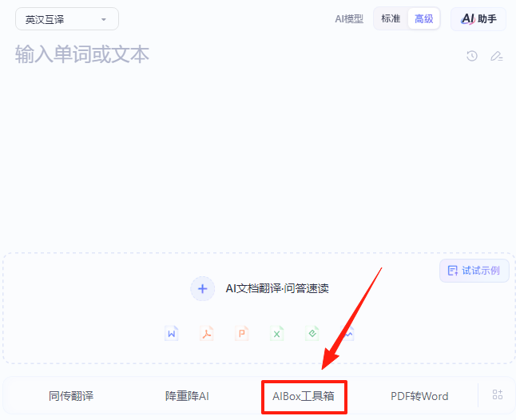Viewport: 516px width, 420px height.
Task: Open more tools grid icon
Action: 498,394
